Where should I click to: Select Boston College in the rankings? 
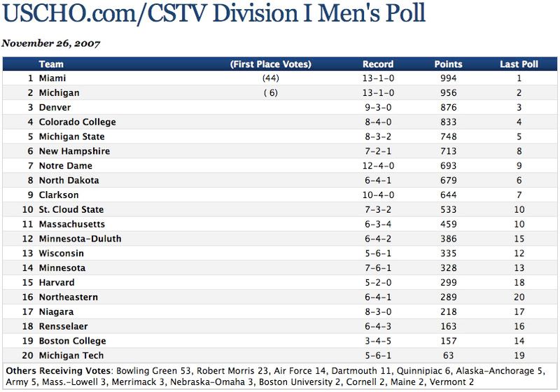tap(72, 341)
